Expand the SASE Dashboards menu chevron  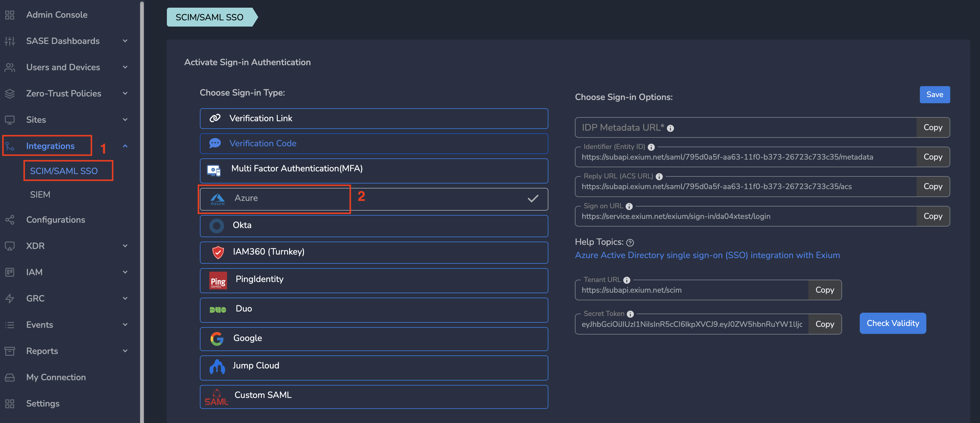125,41
